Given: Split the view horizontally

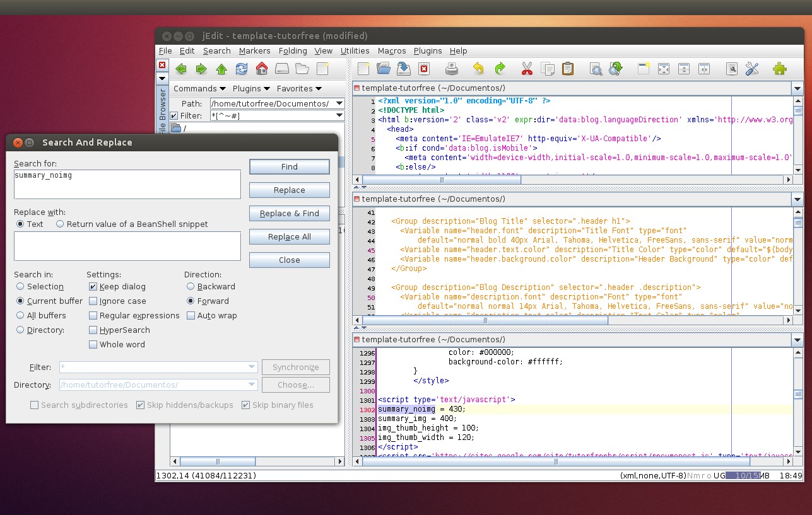Looking at the screenshot, I should (x=684, y=69).
